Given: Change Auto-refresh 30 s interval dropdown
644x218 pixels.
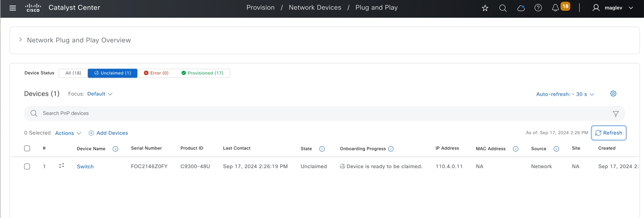Looking at the screenshot, I should coord(565,94).
